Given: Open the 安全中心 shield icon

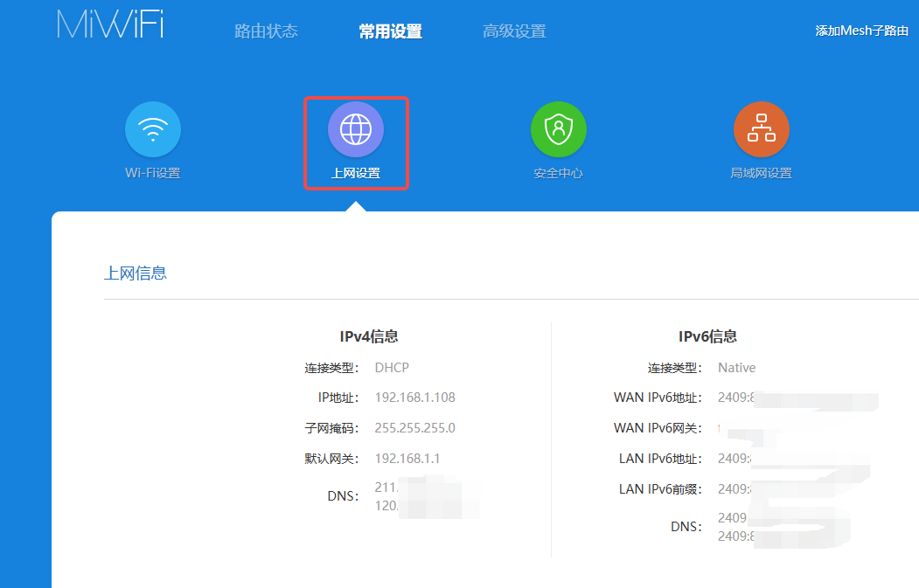Looking at the screenshot, I should 558,129.
